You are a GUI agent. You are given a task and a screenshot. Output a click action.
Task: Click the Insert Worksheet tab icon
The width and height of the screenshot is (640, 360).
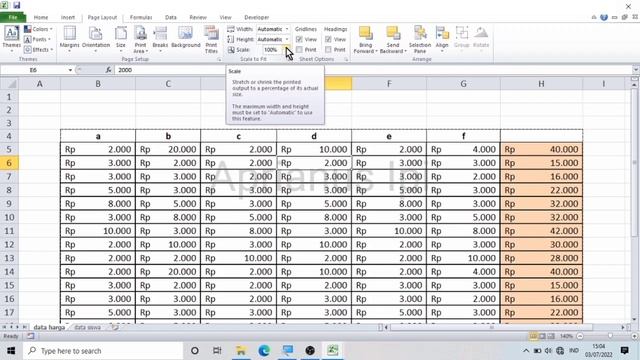115,327
